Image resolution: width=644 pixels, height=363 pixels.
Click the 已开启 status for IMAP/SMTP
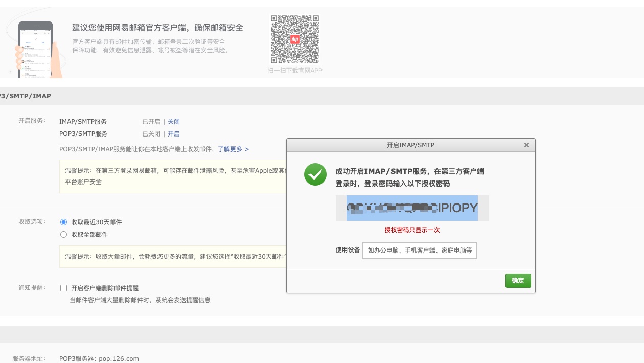click(151, 122)
